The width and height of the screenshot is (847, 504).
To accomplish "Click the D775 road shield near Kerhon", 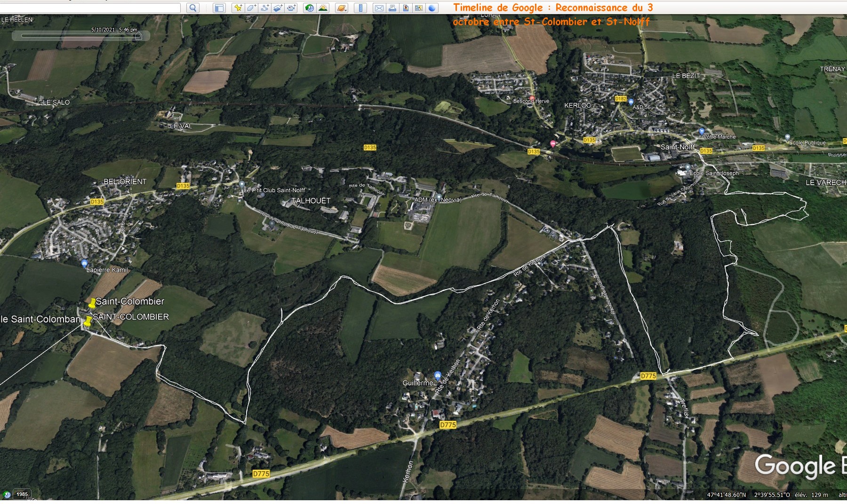I will (448, 425).
